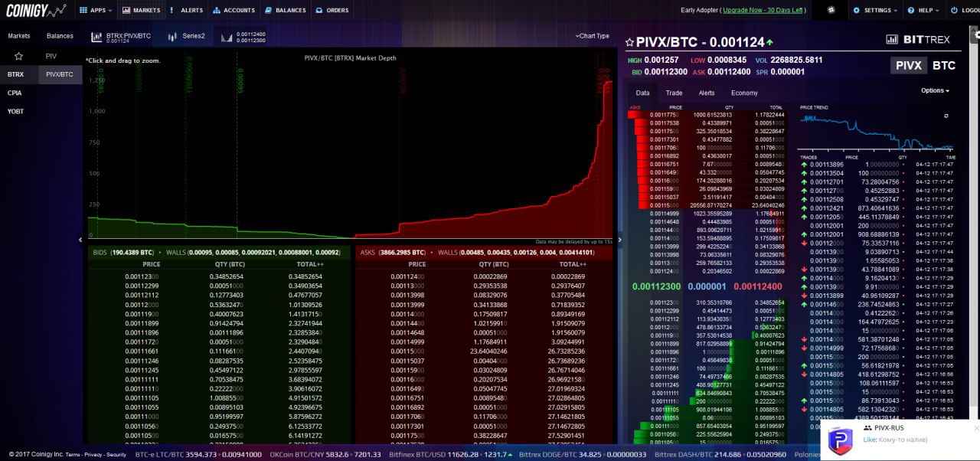Switch to the Balances sidebar tab
Viewport: 980px width, 461px height.
(x=60, y=36)
